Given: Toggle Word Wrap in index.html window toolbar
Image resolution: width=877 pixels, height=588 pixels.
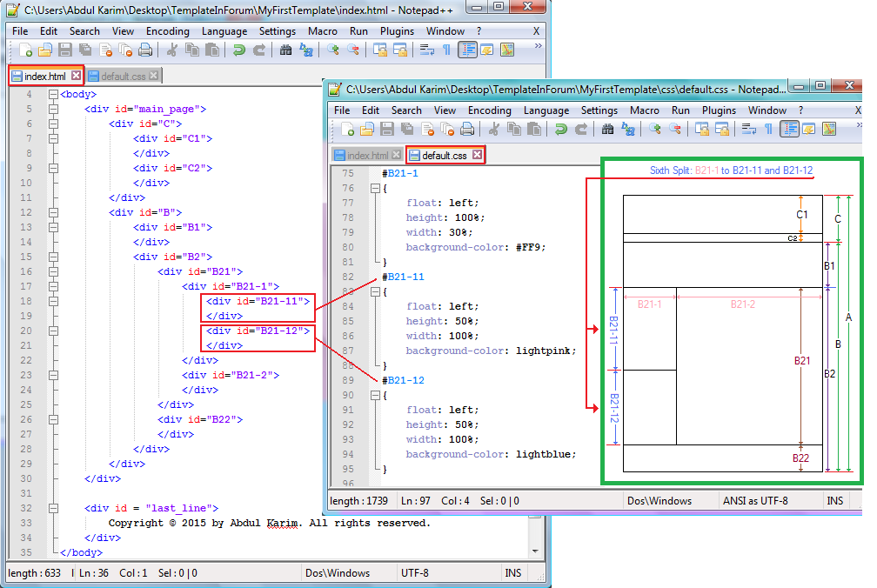Looking at the screenshot, I should 427,50.
